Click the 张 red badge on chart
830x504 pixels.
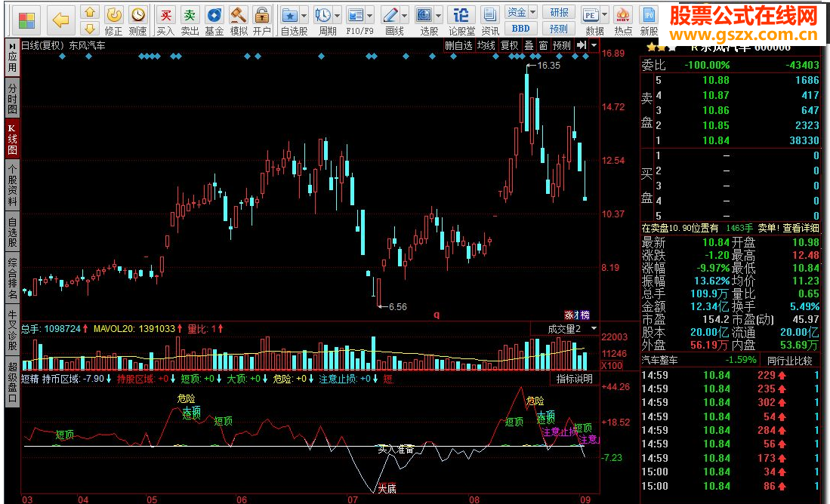point(569,315)
